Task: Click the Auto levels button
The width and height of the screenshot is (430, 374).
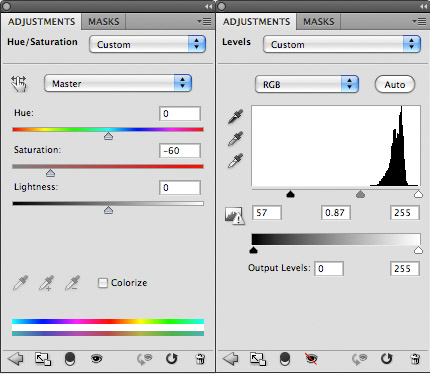Action: (395, 84)
